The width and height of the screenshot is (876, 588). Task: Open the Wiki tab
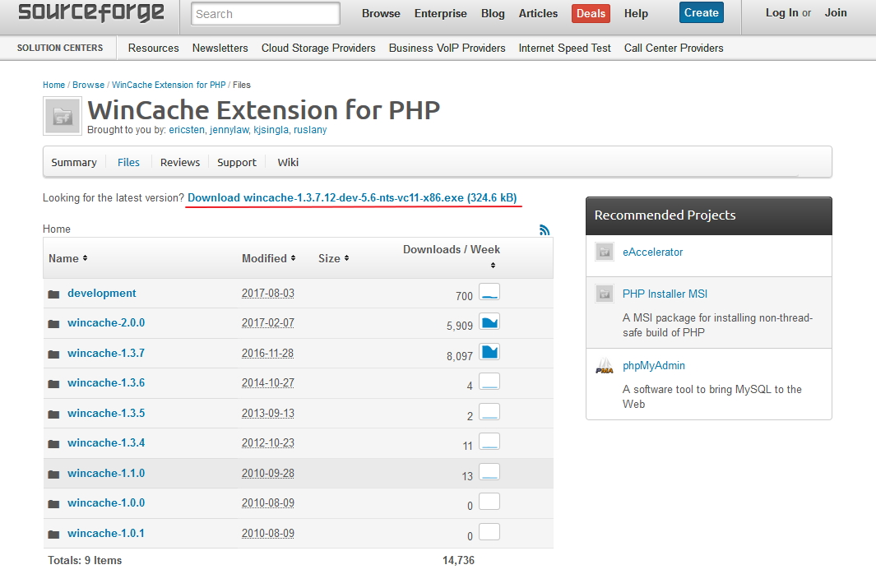(x=288, y=163)
